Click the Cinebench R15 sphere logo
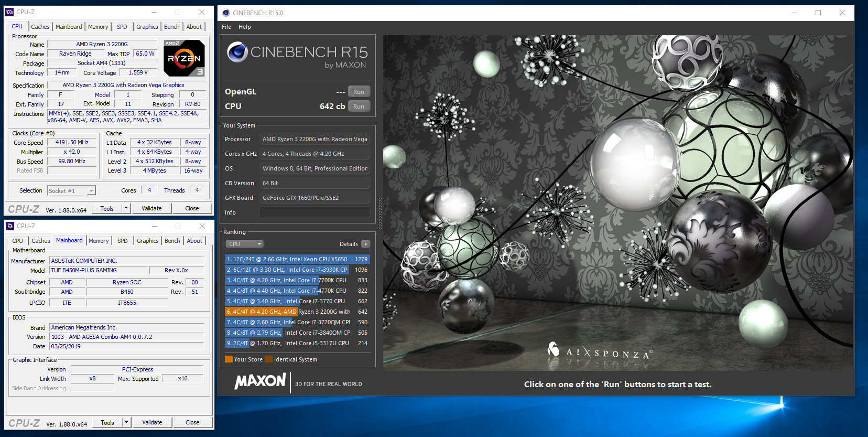The width and height of the screenshot is (868, 437). tap(237, 52)
